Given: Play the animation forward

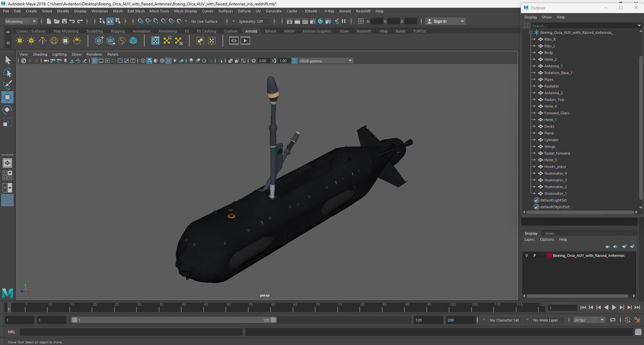Looking at the screenshot, I should 614,307.
